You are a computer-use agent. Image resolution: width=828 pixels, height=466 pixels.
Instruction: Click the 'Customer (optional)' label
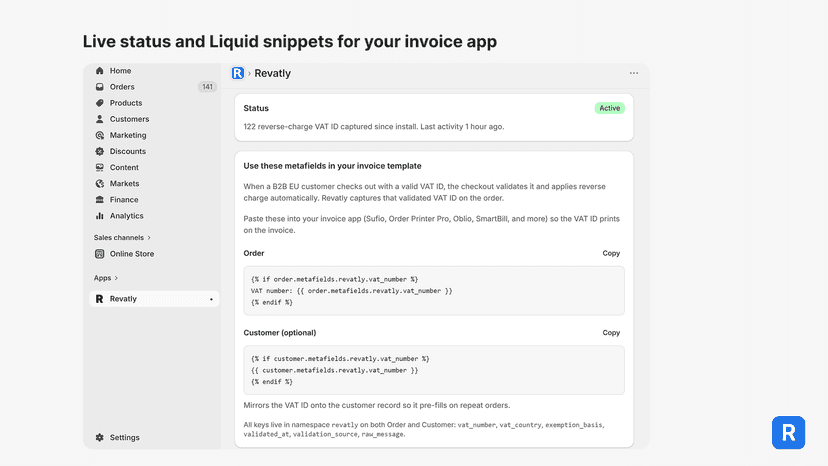point(280,333)
